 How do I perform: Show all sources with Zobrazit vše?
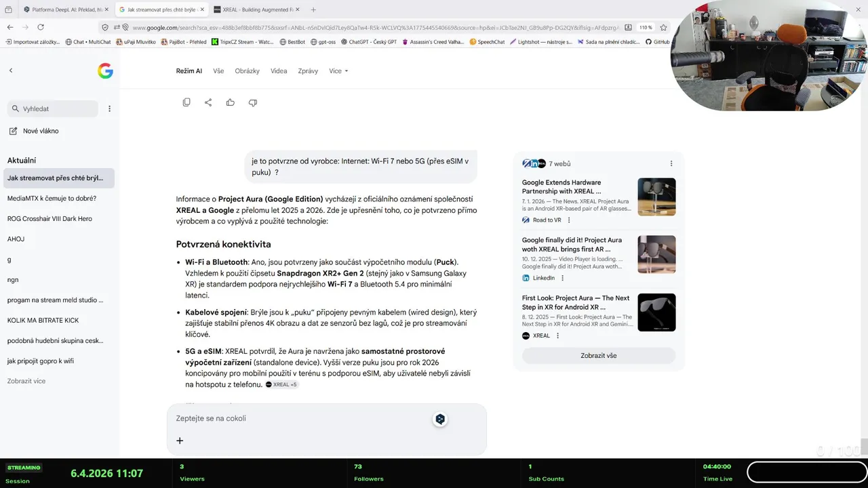point(599,355)
